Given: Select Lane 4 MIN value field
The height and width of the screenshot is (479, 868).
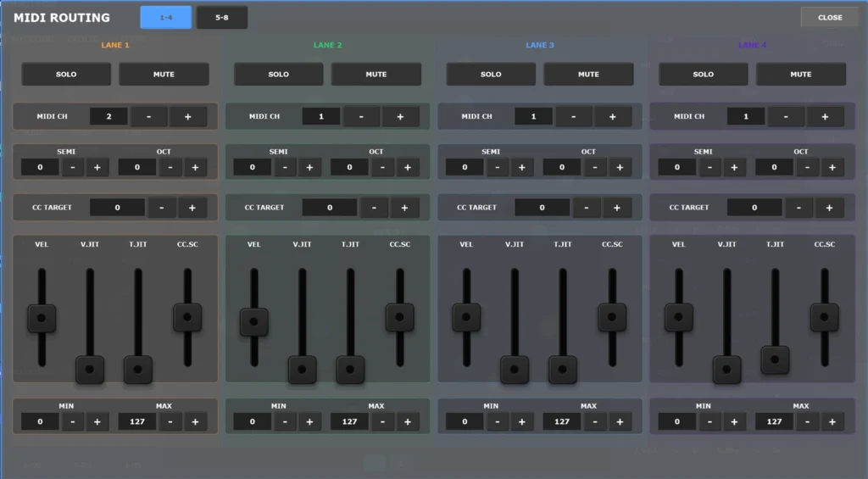Looking at the screenshot, I should click(677, 422).
